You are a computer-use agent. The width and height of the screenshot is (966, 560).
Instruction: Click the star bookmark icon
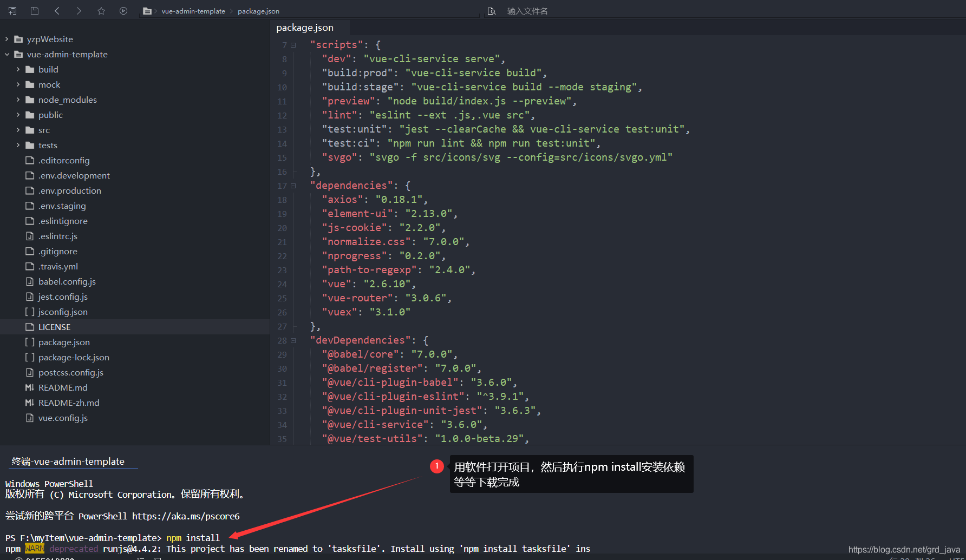pos(101,11)
